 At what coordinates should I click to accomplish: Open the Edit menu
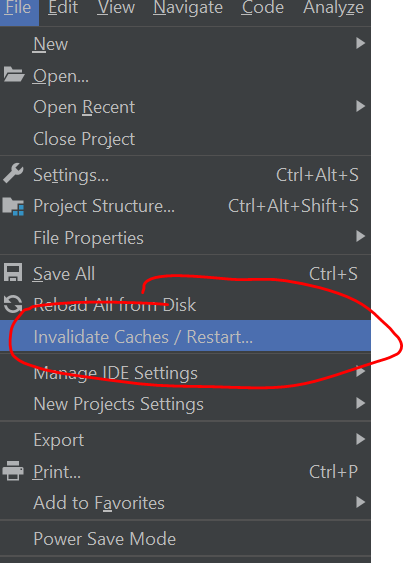63,8
